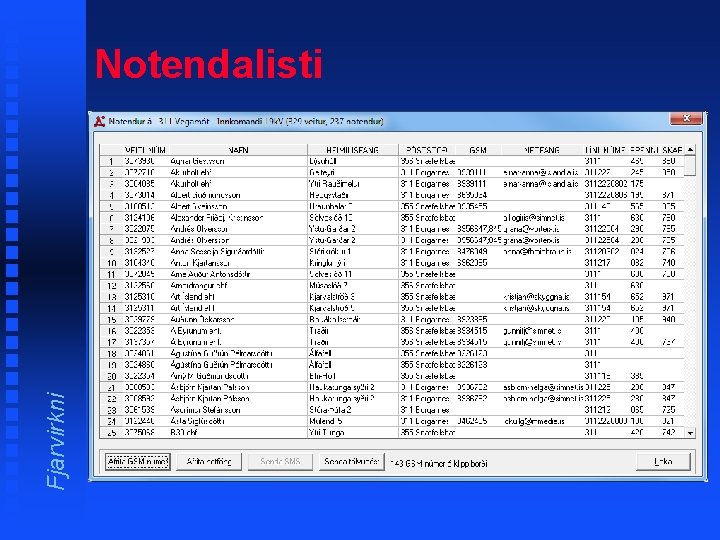This screenshot has height=540, width=720.
Task: Sort by the HEIMILISFANG column header
Action: 353,150
